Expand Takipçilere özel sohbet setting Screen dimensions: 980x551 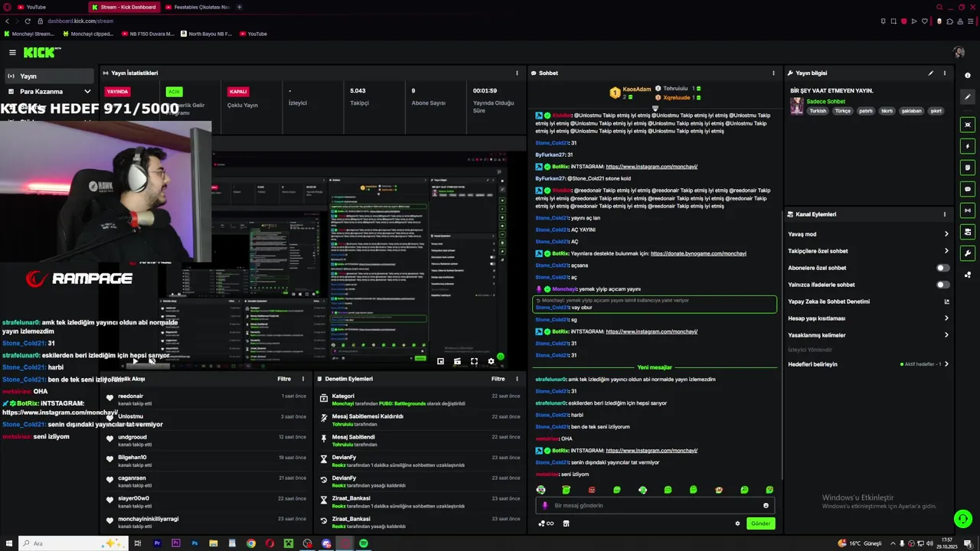pos(868,251)
